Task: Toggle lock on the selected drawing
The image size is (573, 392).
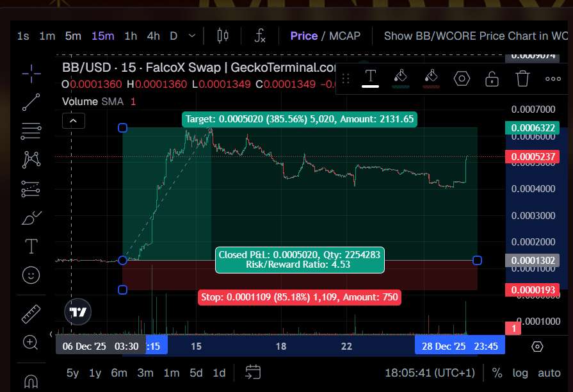Action: point(492,79)
